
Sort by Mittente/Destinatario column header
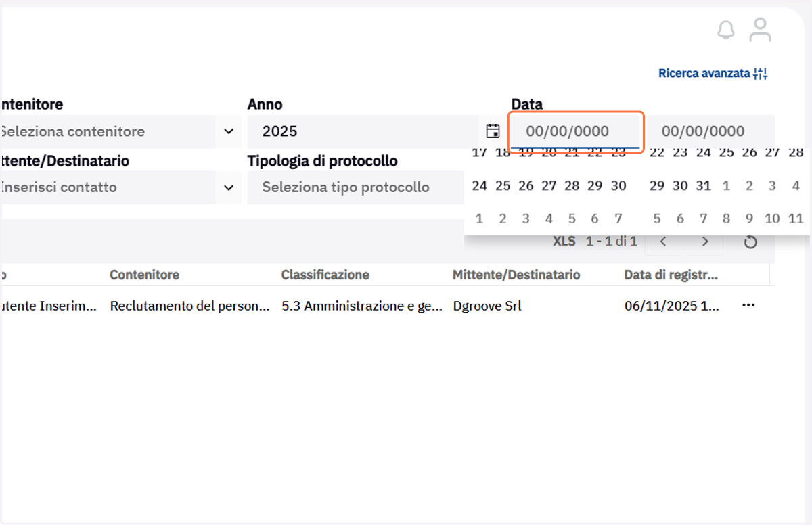[x=516, y=275]
